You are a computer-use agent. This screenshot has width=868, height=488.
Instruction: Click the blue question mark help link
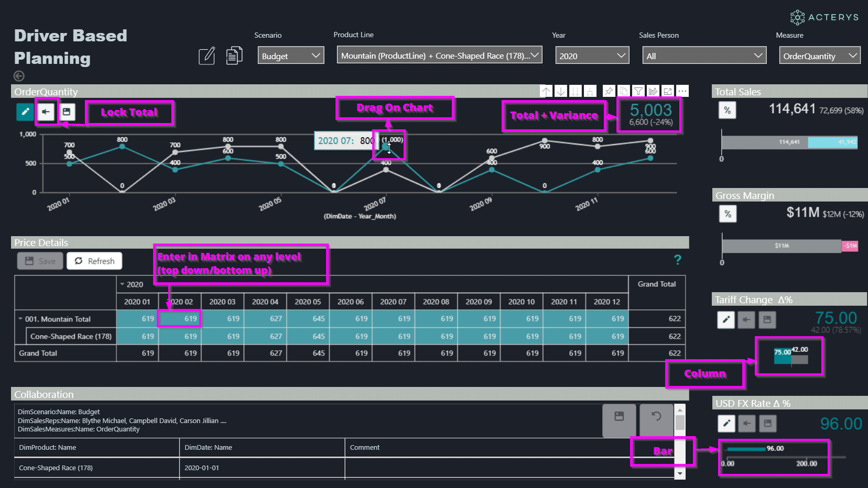tap(677, 260)
